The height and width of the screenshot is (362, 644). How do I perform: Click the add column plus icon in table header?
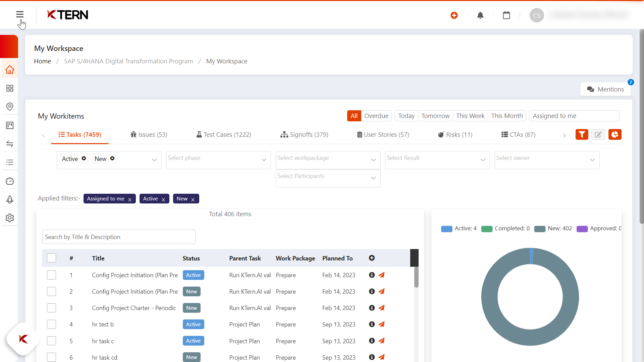point(372,258)
